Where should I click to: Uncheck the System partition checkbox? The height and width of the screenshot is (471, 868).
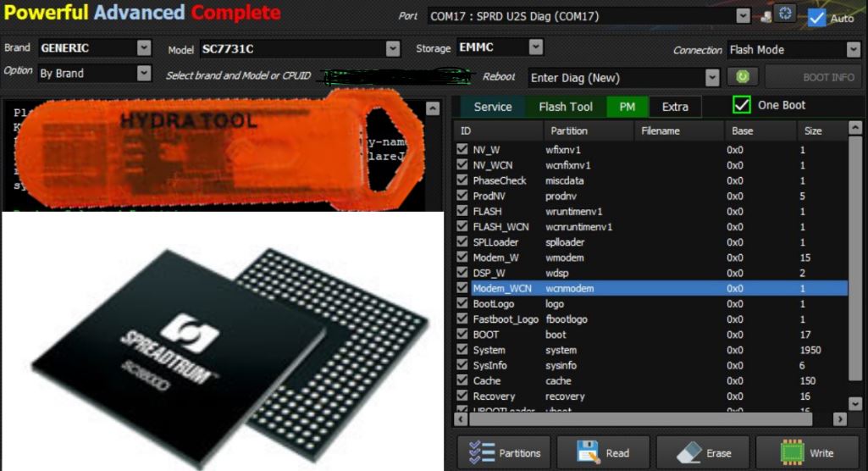(x=462, y=350)
